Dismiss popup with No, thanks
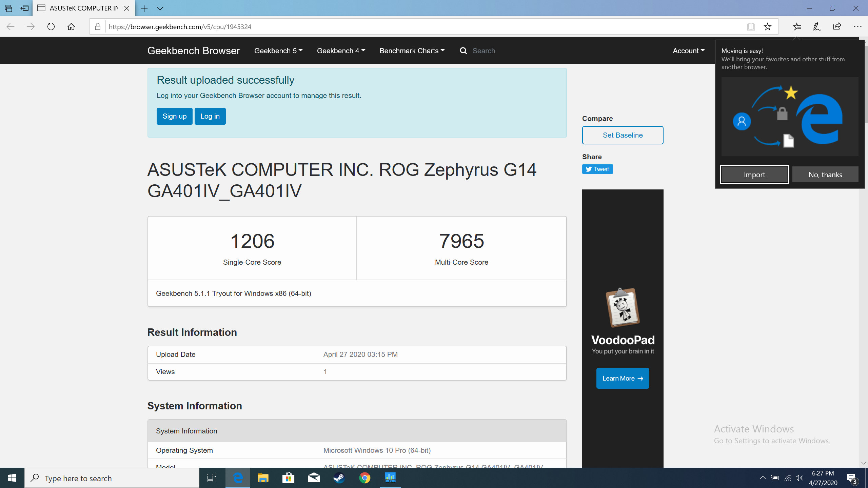This screenshot has height=488, width=868. (x=825, y=175)
